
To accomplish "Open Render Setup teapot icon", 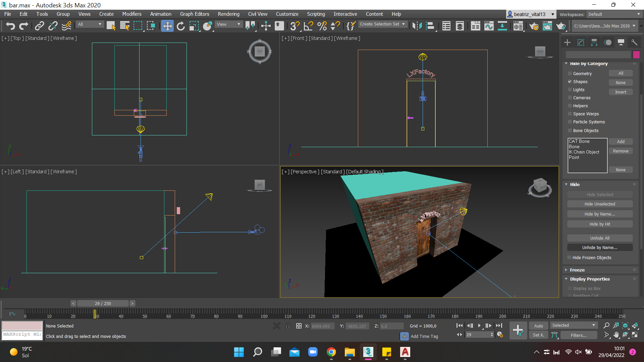I will tap(534, 26).
